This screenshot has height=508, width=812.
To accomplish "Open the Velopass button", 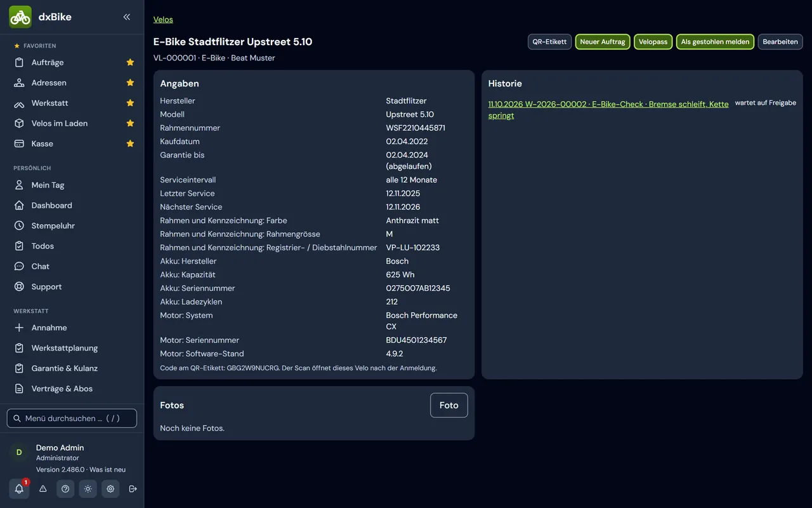I will click(x=653, y=42).
